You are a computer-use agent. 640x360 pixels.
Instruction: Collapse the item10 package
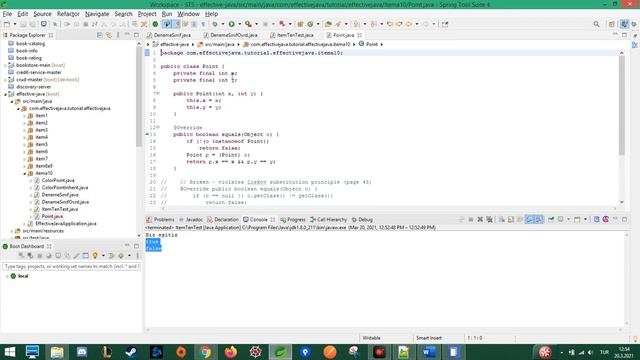click(x=24, y=173)
